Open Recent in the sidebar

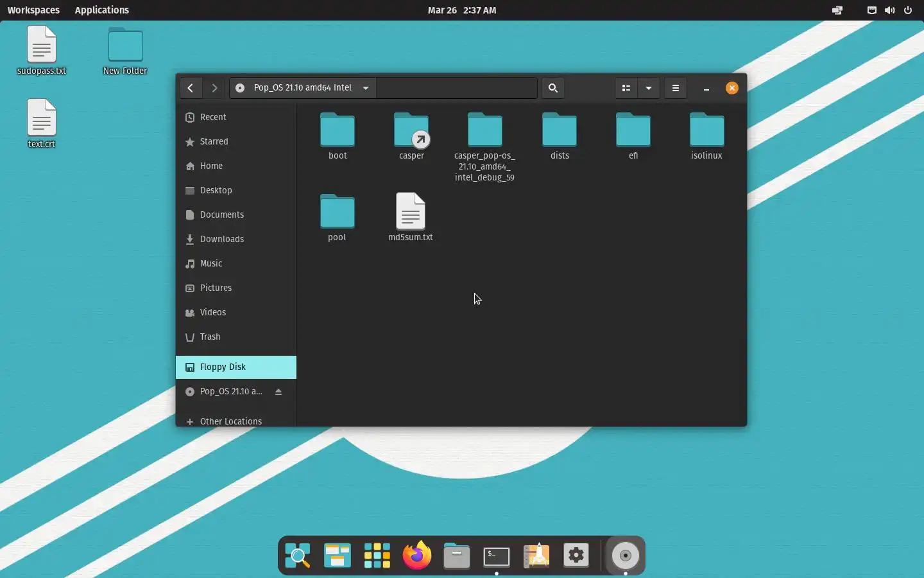coord(236,117)
